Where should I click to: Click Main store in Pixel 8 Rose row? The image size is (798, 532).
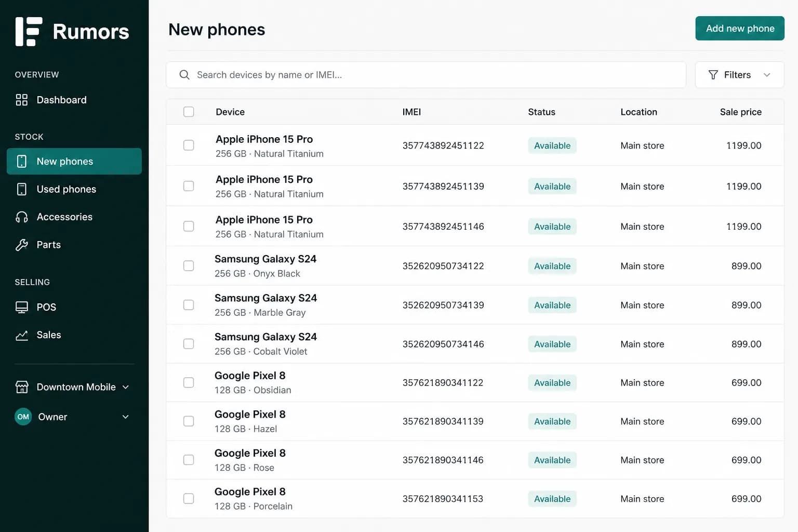(642, 460)
